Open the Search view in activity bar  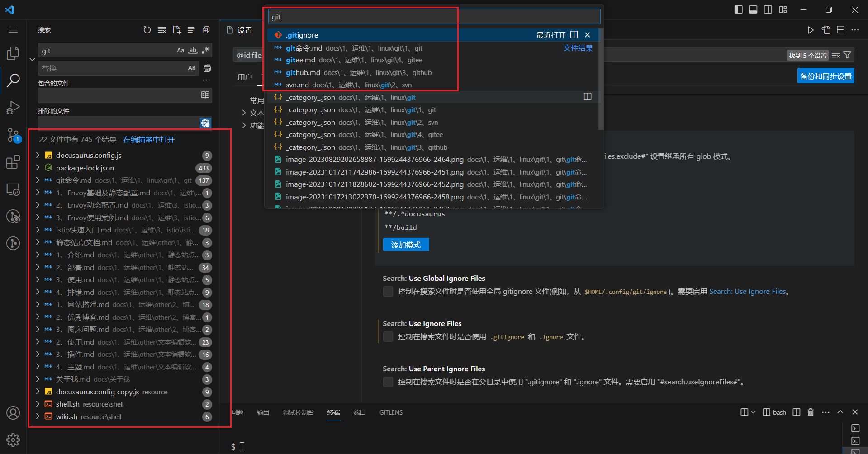pos(13,80)
